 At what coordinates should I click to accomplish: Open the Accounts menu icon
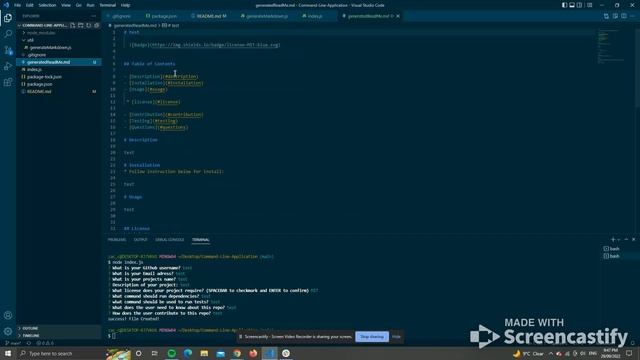(x=8, y=315)
